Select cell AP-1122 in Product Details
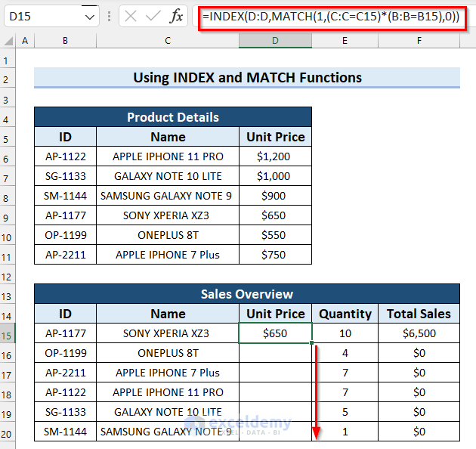The width and height of the screenshot is (476, 449). click(65, 156)
